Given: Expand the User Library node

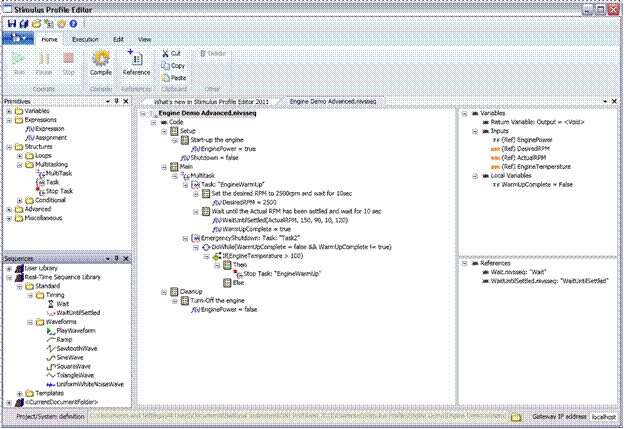Looking at the screenshot, I should pos(9,268).
